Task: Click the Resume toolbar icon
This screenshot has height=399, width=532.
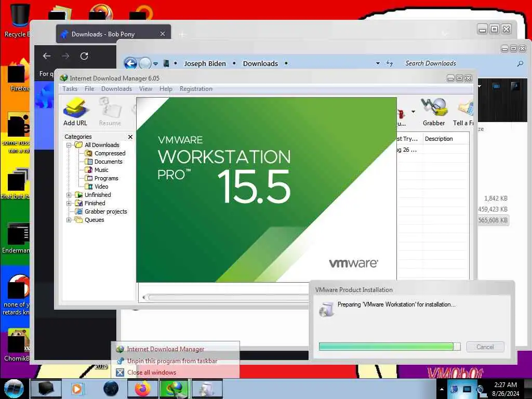Action: [110, 112]
